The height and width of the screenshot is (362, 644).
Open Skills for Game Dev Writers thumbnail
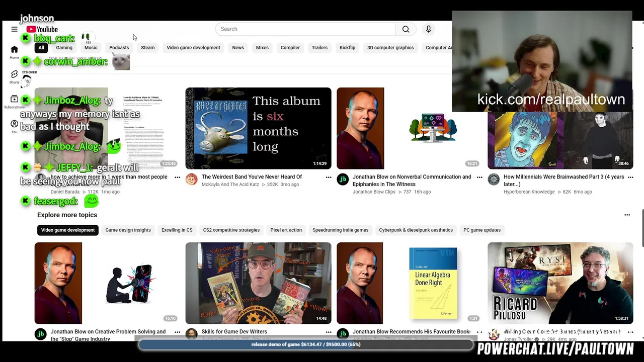259,283
